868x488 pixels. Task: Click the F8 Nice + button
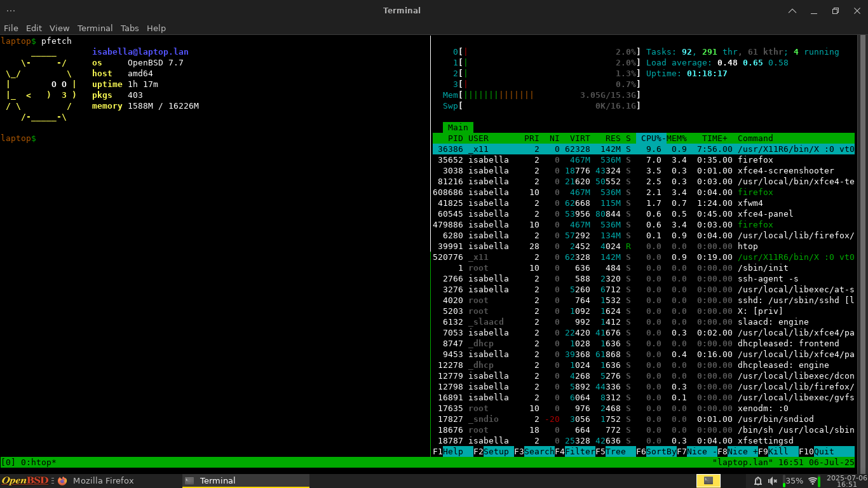[738, 452]
